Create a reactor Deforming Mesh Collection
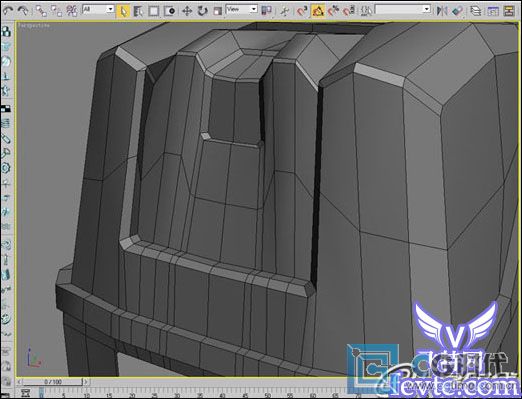Viewport: 522px width, 399px height. coord(6,90)
